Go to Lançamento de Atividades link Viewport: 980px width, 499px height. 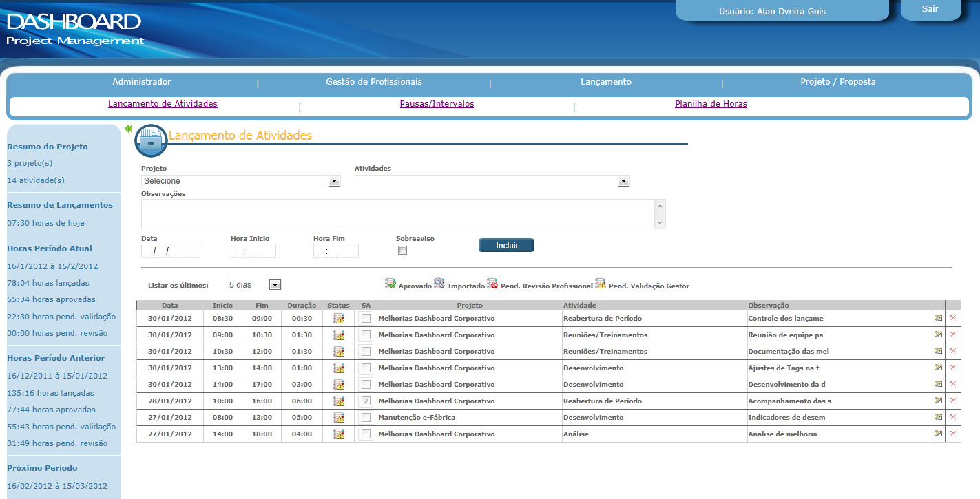point(163,104)
